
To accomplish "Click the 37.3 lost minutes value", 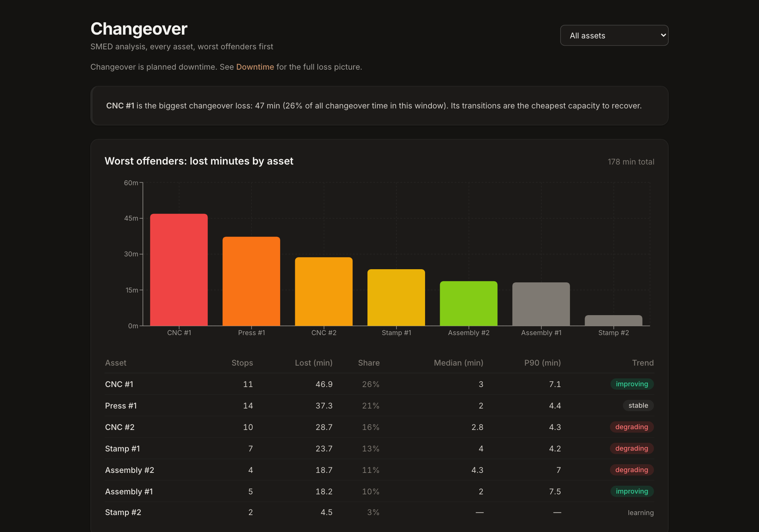I will click(324, 406).
